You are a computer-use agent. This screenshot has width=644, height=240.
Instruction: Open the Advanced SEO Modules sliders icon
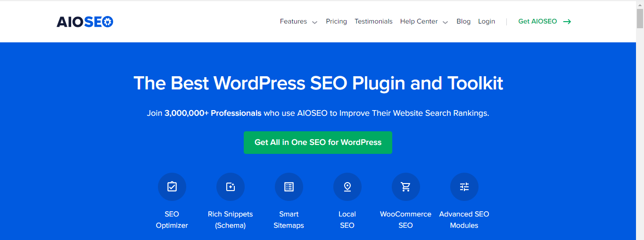pos(464,187)
